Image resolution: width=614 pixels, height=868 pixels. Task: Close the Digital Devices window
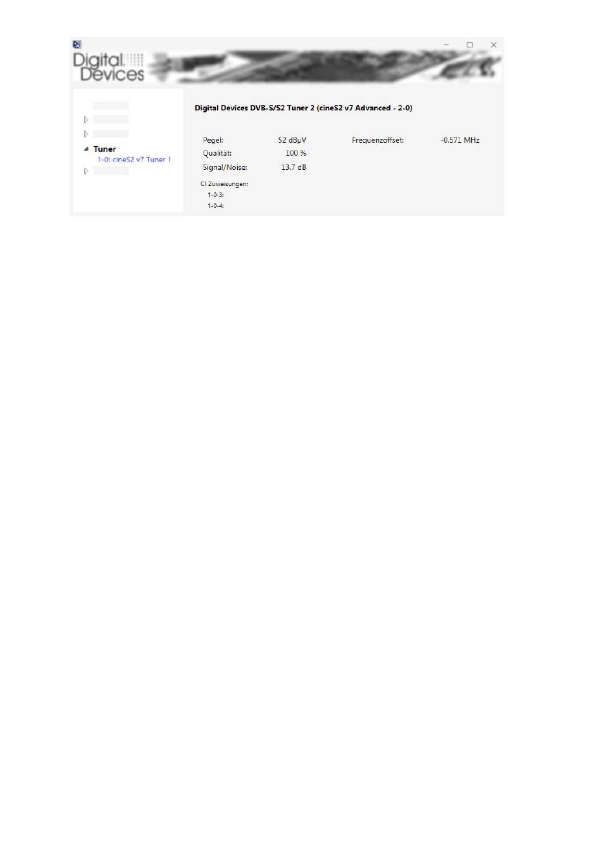coord(494,45)
